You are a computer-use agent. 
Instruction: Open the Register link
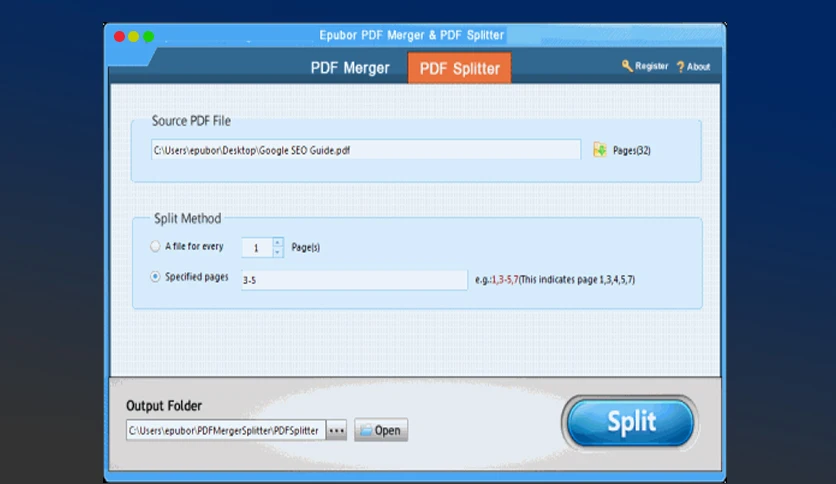652,66
